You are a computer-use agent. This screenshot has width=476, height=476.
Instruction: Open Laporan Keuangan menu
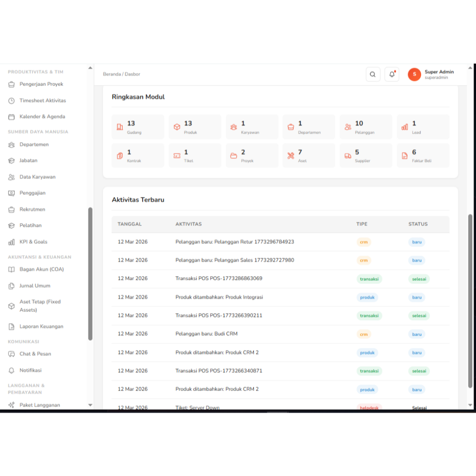pyautogui.click(x=41, y=327)
